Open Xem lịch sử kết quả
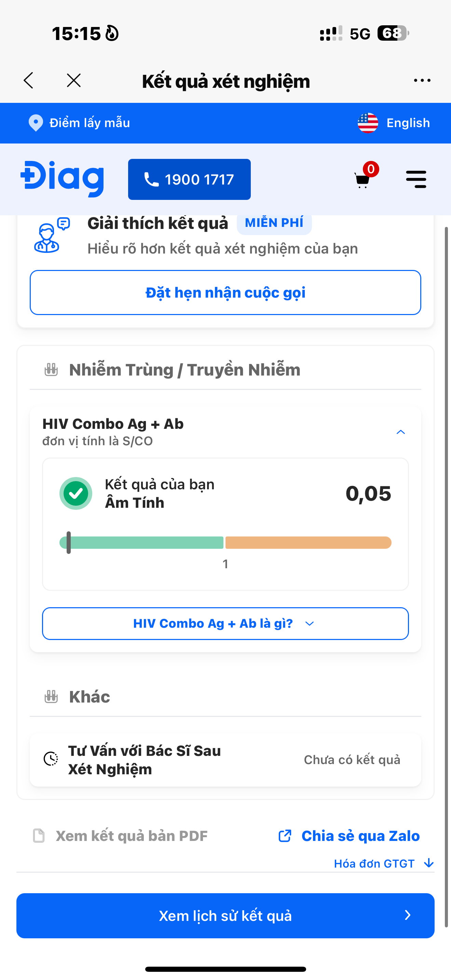 coord(225,916)
